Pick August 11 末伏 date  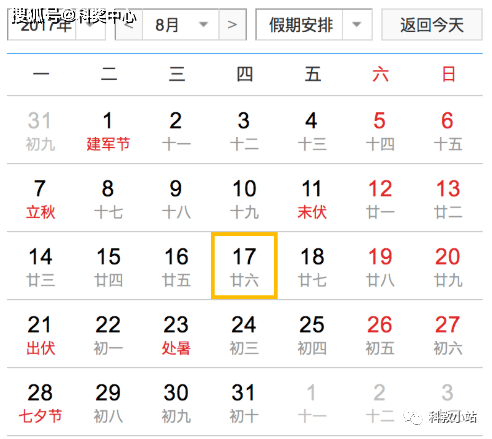coord(312,198)
